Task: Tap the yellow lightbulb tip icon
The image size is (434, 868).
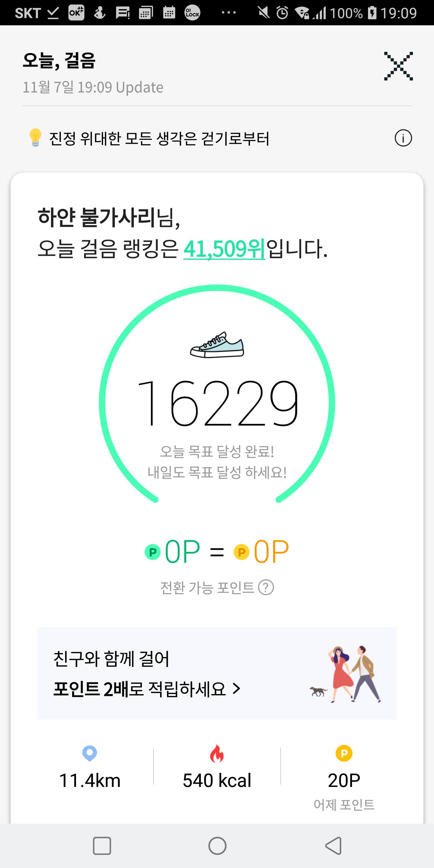Action: click(x=35, y=137)
